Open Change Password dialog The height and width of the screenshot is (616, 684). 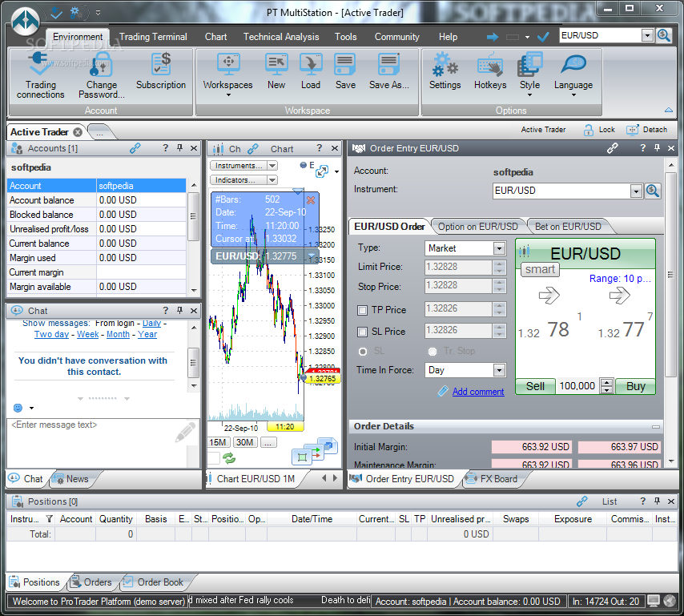pyautogui.click(x=101, y=75)
